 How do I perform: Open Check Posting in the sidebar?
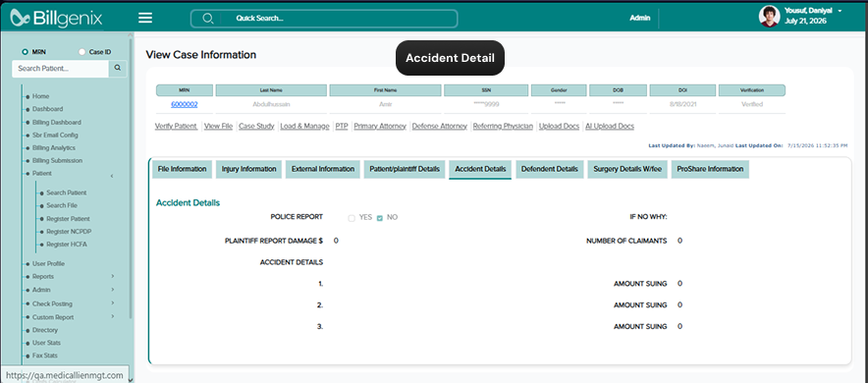click(x=52, y=303)
